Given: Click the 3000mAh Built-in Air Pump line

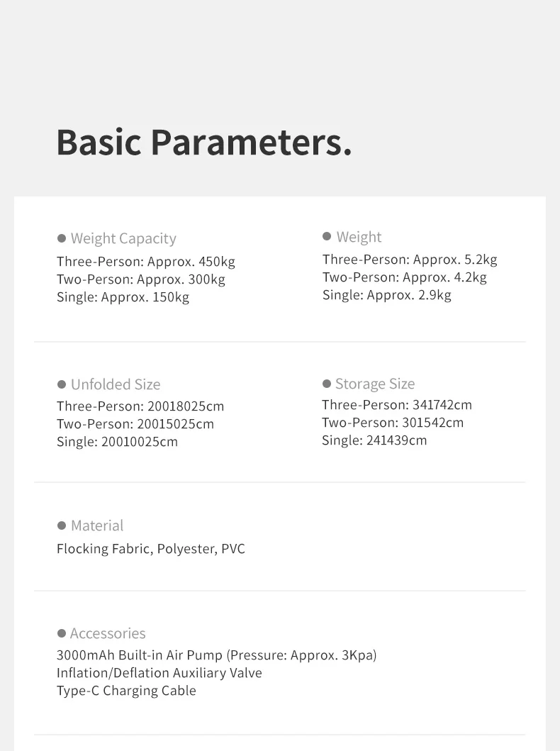Looking at the screenshot, I should [x=216, y=655].
